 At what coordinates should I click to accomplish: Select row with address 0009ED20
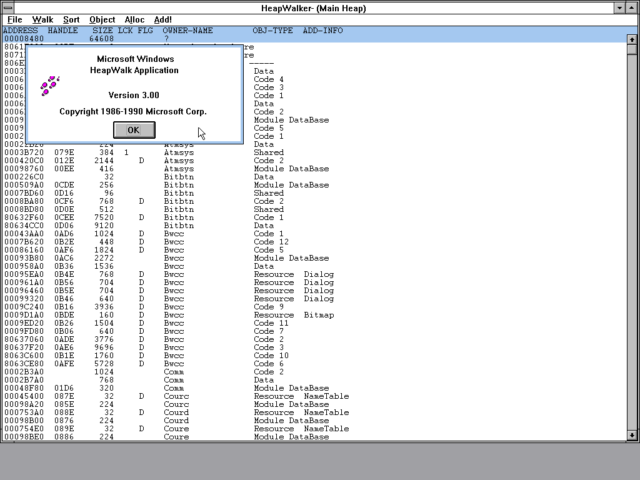314,323
